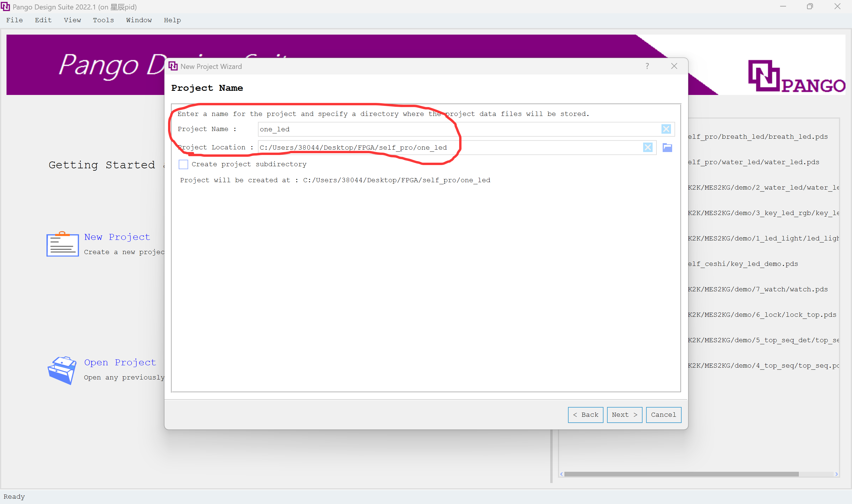
Task: Open the File menu
Action: pyautogui.click(x=14, y=20)
